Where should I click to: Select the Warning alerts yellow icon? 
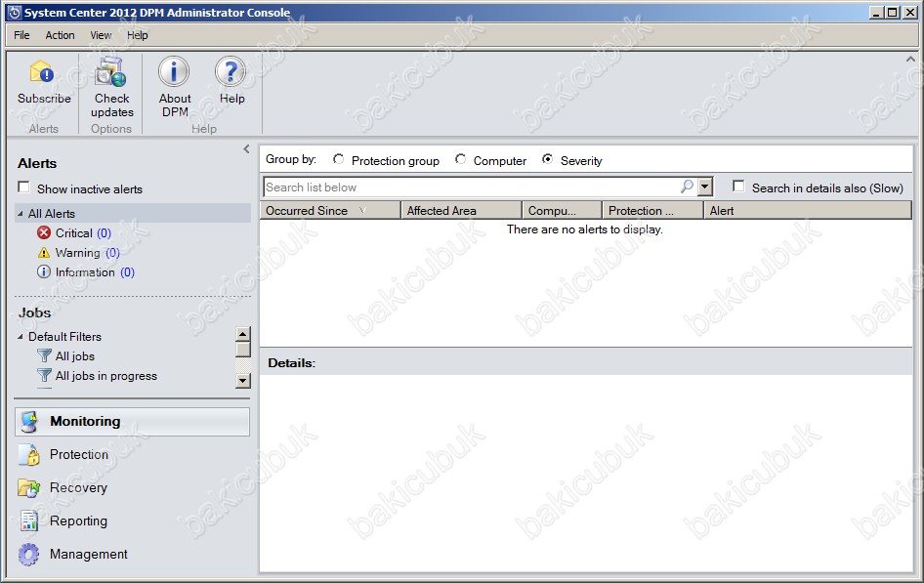(x=44, y=253)
